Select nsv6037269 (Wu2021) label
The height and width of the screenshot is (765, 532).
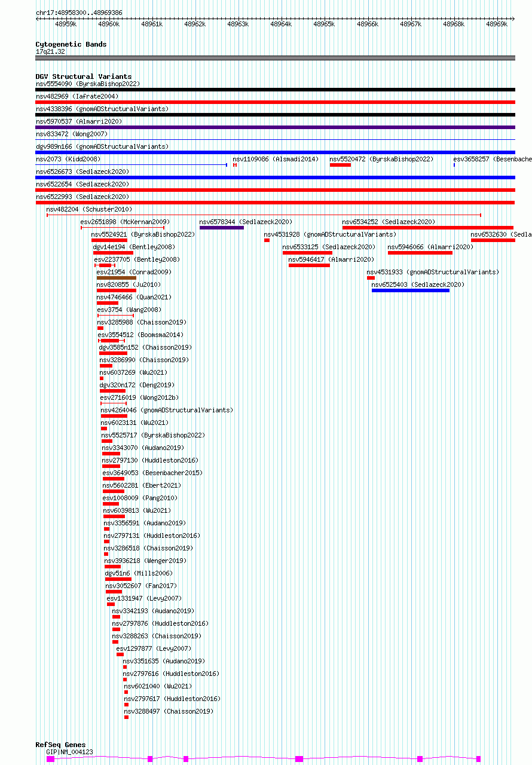133,372
